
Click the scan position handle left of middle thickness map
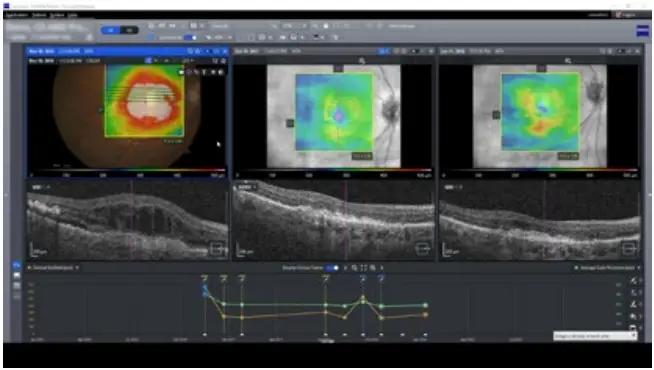[x=290, y=123]
